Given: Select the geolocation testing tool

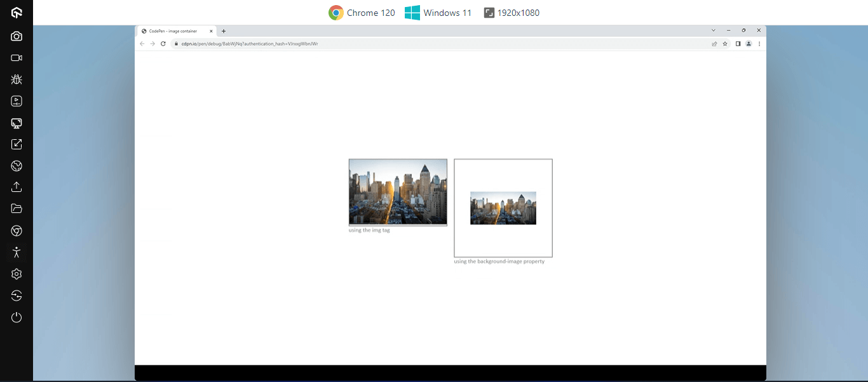Looking at the screenshot, I should 16,166.
